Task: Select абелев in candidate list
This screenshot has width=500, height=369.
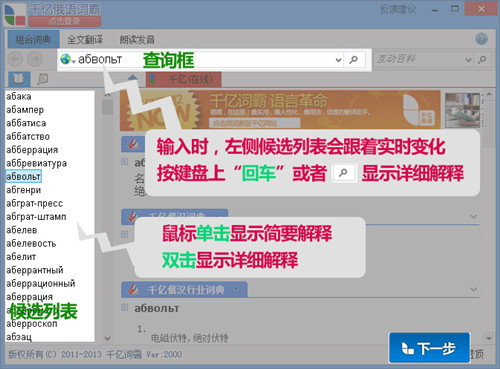Action: click(x=22, y=230)
